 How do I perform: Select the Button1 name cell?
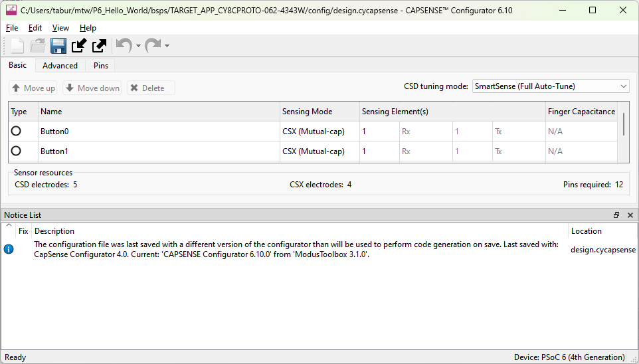click(x=159, y=151)
